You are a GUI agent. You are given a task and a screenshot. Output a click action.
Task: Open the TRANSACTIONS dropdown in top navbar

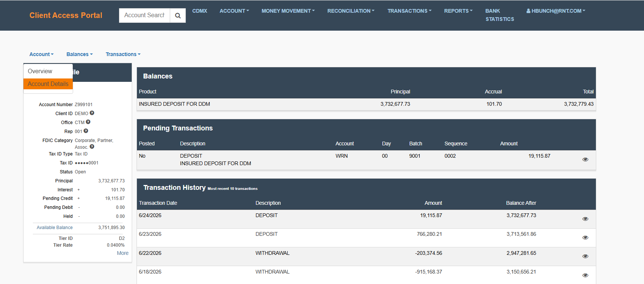(409, 11)
